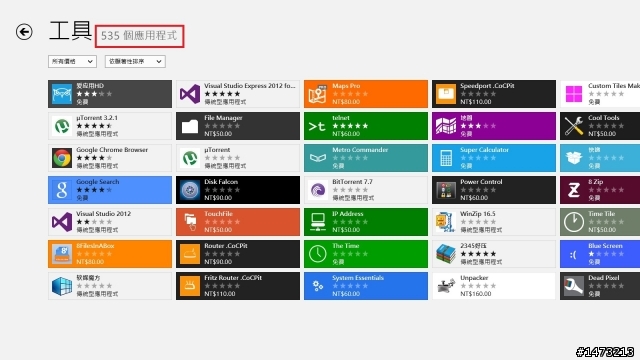The width and height of the screenshot is (640, 360).
Task: Select the Visual Studio 2012 icon
Action: pyautogui.click(x=62, y=222)
